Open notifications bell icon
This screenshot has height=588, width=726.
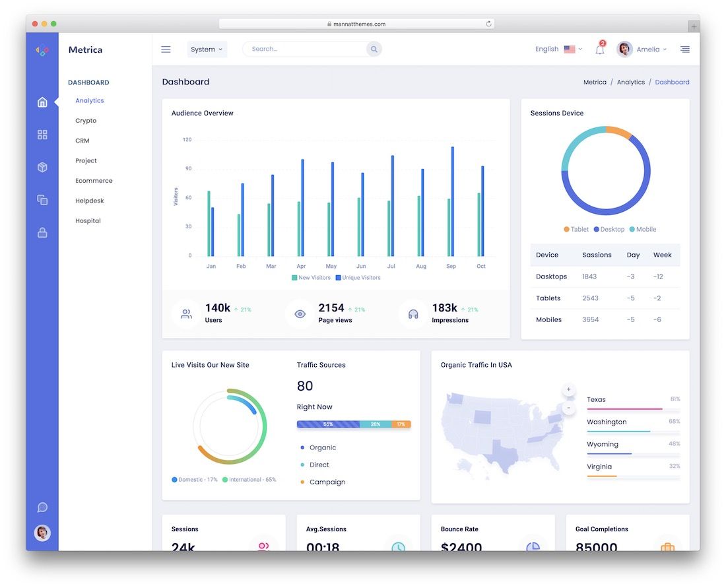tap(599, 49)
